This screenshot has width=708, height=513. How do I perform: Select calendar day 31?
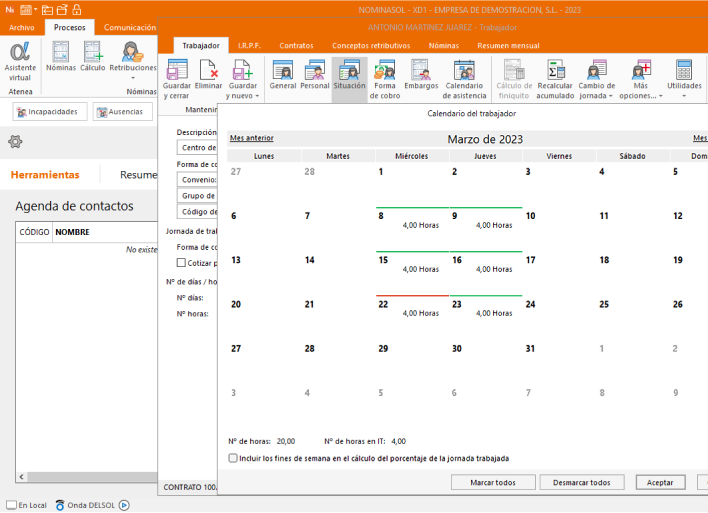pos(559,361)
